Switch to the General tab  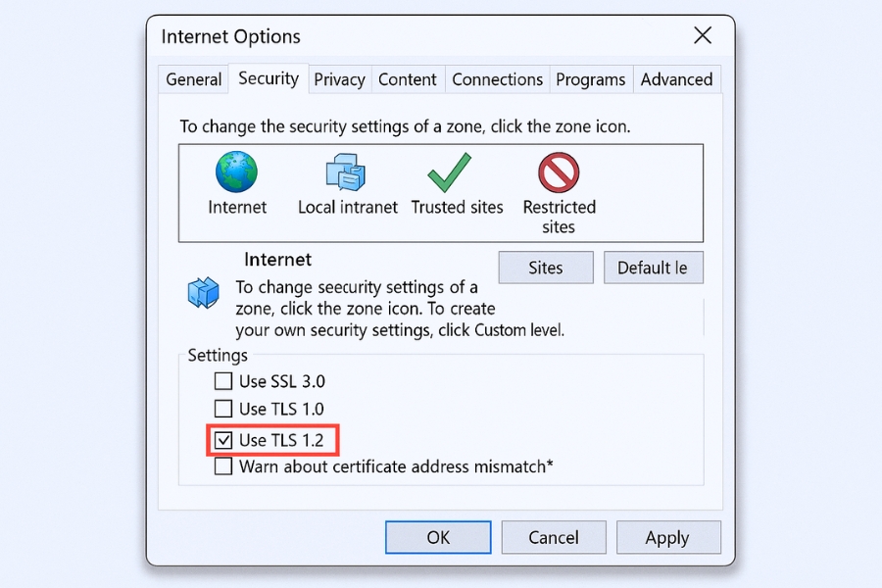[x=193, y=80]
